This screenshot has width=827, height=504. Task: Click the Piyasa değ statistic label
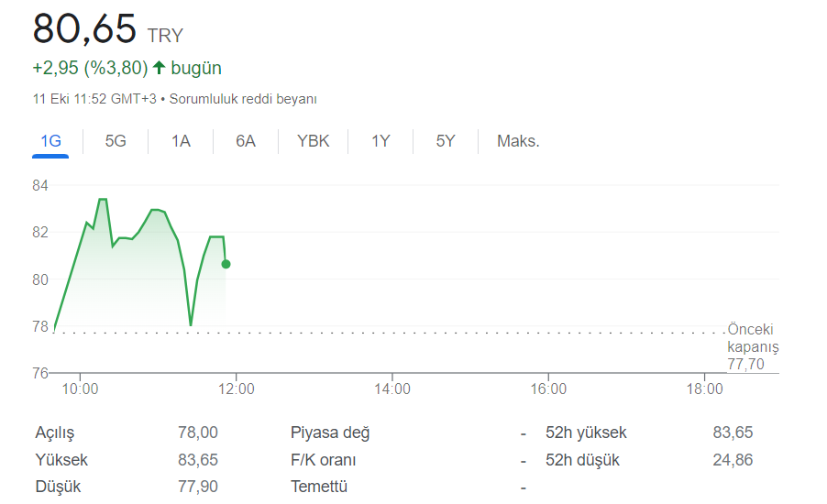pos(330,433)
